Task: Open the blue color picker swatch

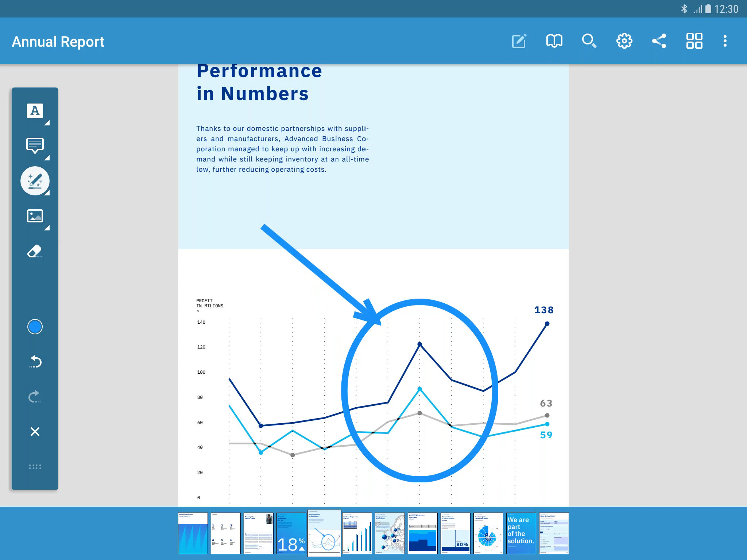Action: point(35,327)
